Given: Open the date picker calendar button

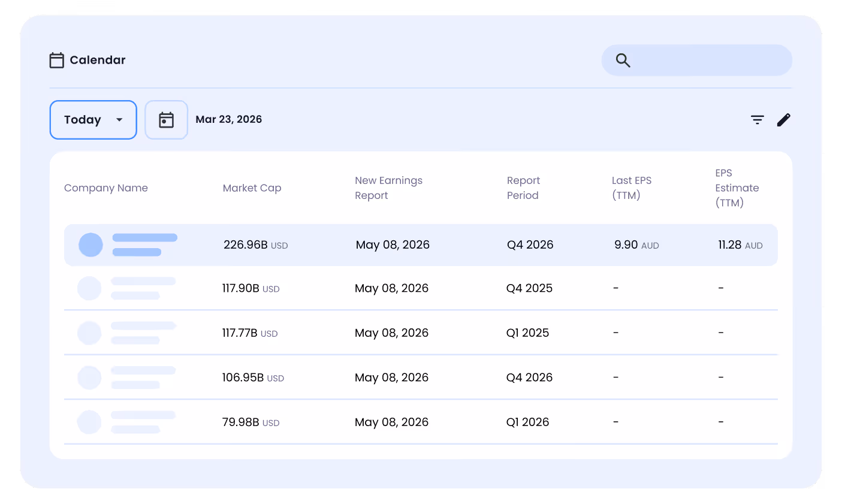Looking at the screenshot, I should coord(167,120).
